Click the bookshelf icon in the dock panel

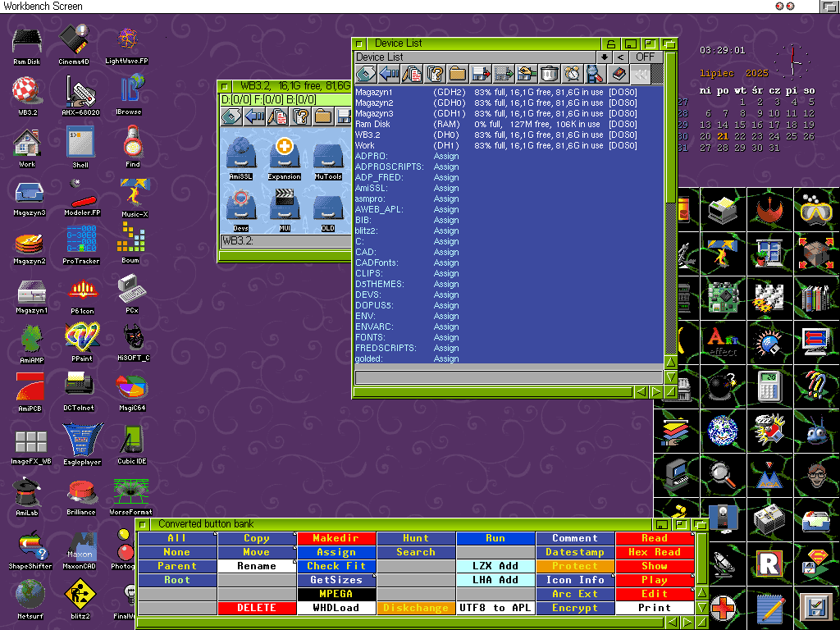pos(816,298)
